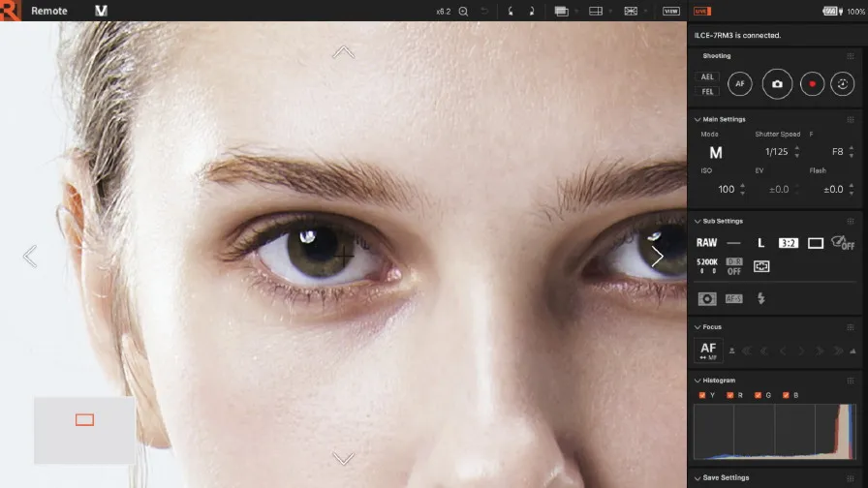Viewport: 868px width, 488px height.
Task: Click the metering mode icon
Action: click(761, 266)
